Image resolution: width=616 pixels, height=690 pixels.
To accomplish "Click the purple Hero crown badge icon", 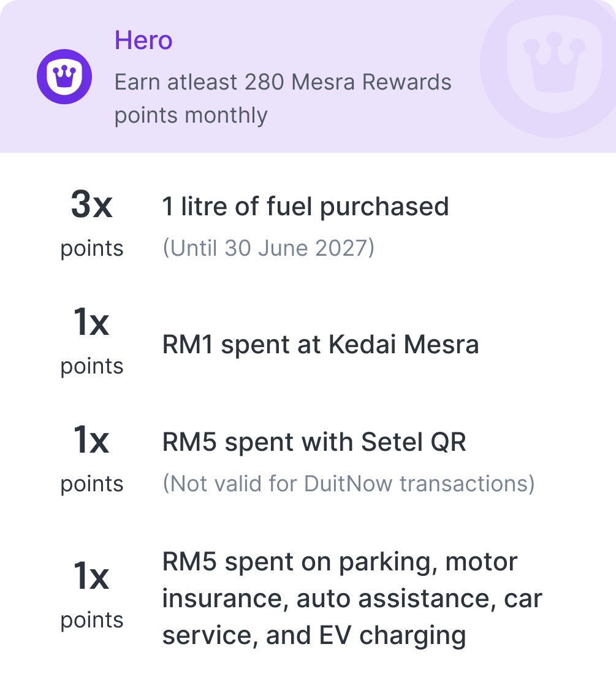I will [x=64, y=77].
